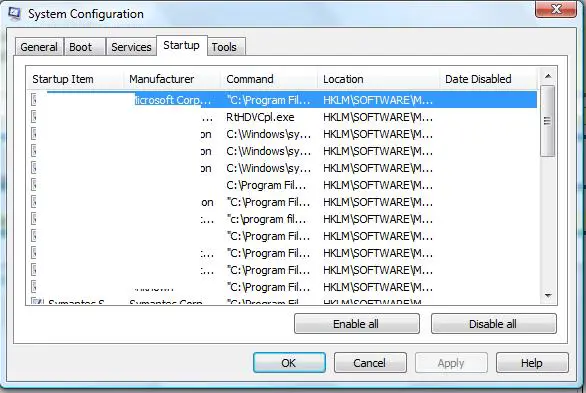Click the greyed-out Apply button

[451, 362]
